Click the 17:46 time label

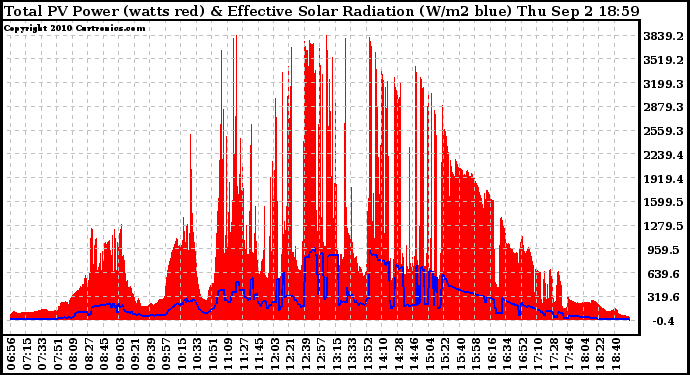(x=570, y=354)
